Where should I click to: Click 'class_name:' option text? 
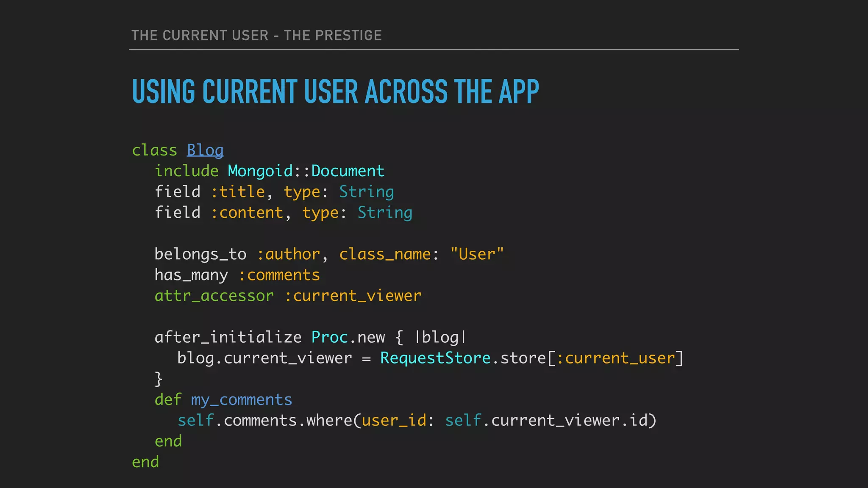coord(389,255)
